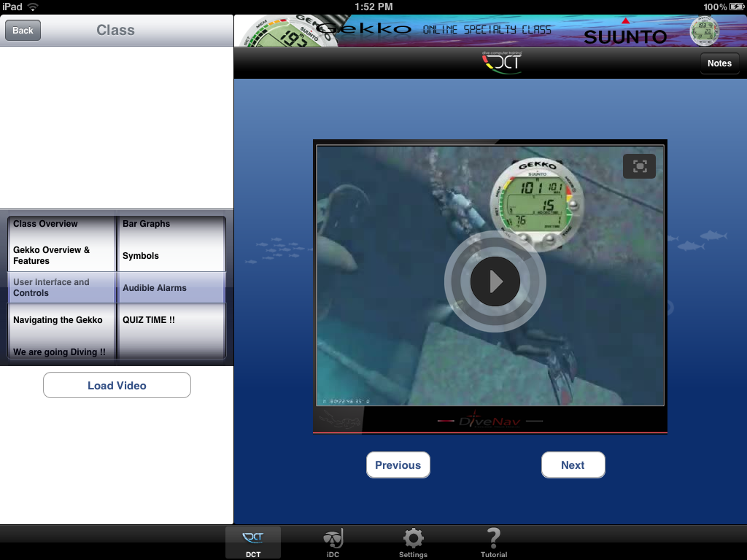Tap the DCT logo in header
The height and width of the screenshot is (560, 747).
tap(503, 63)
